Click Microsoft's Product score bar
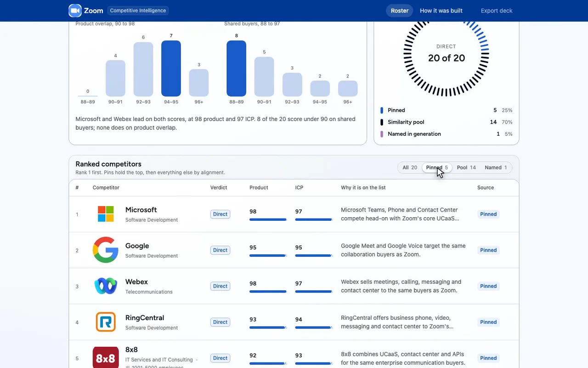This screenshot has height=368, width=588. coord(268,220)
